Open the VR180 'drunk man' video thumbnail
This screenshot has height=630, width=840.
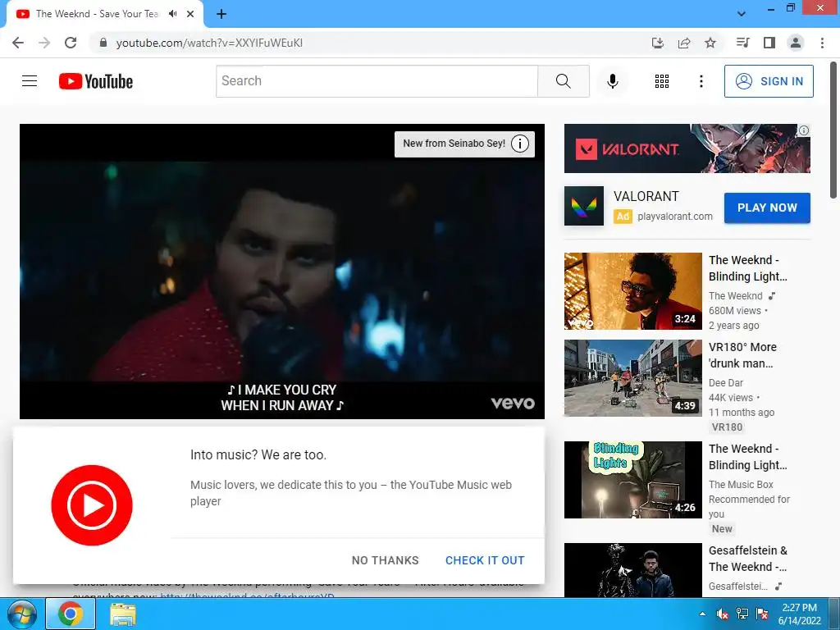tap(632, 378)
